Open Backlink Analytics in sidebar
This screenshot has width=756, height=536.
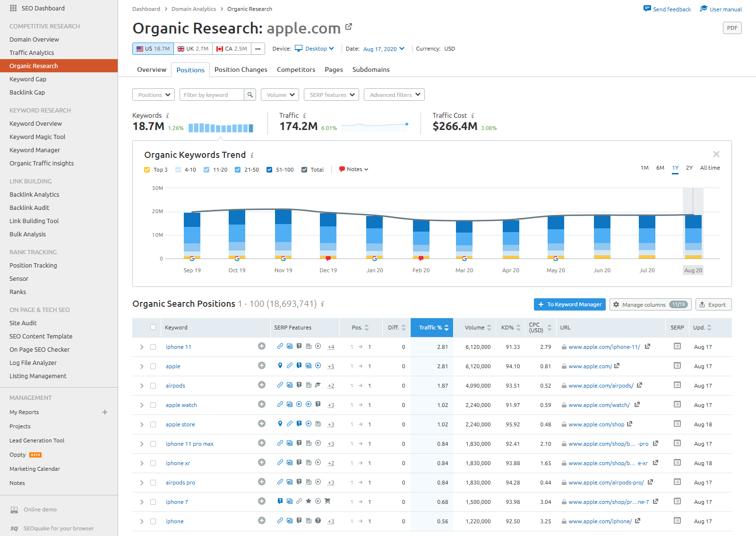pyautogui.click(x=34, y=194)
